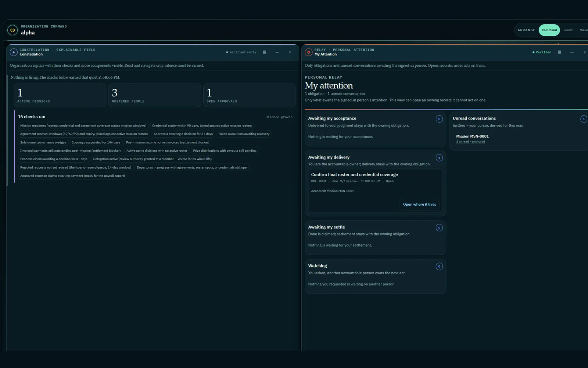The width and height of the screenshot is (588, 368).
Task: Click the Awaiting my settle heading
Action: coord(326,227)
